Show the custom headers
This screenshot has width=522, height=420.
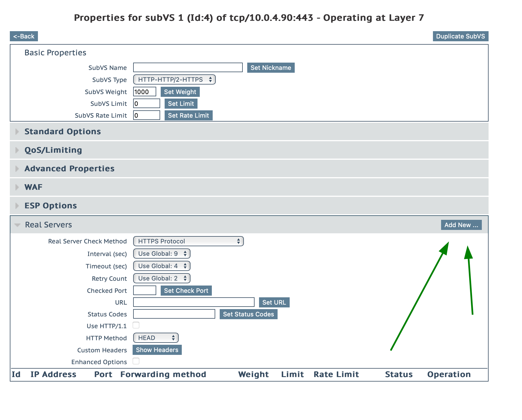(x=157, y=350)
